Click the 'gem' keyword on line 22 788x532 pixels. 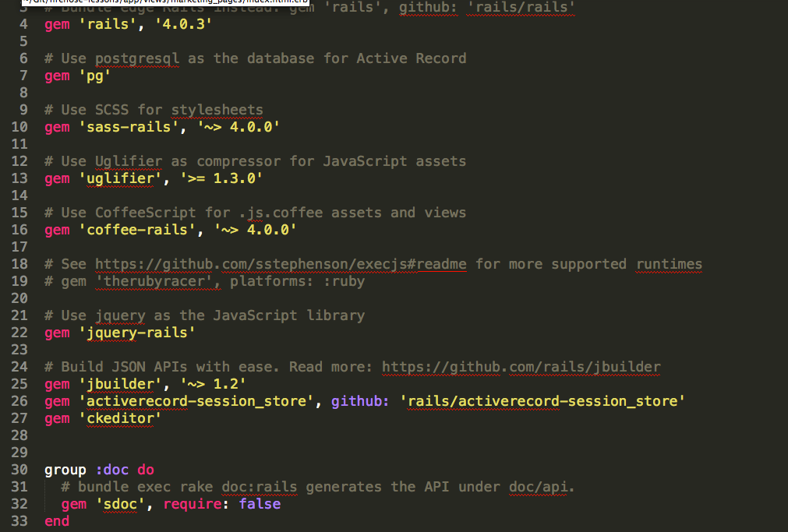(57, 333)
